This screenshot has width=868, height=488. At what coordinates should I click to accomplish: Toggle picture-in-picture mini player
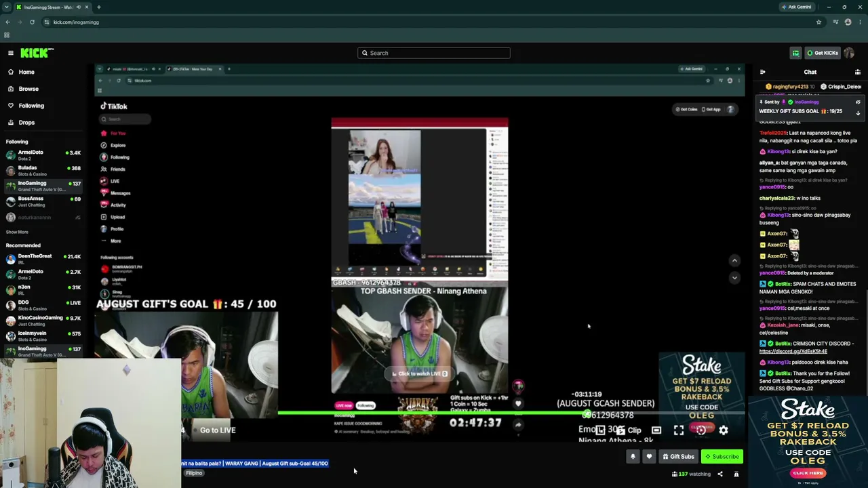(x=600, y=430)
